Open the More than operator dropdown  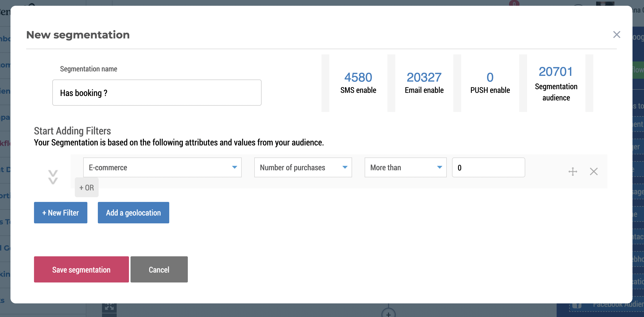point(406,167)
